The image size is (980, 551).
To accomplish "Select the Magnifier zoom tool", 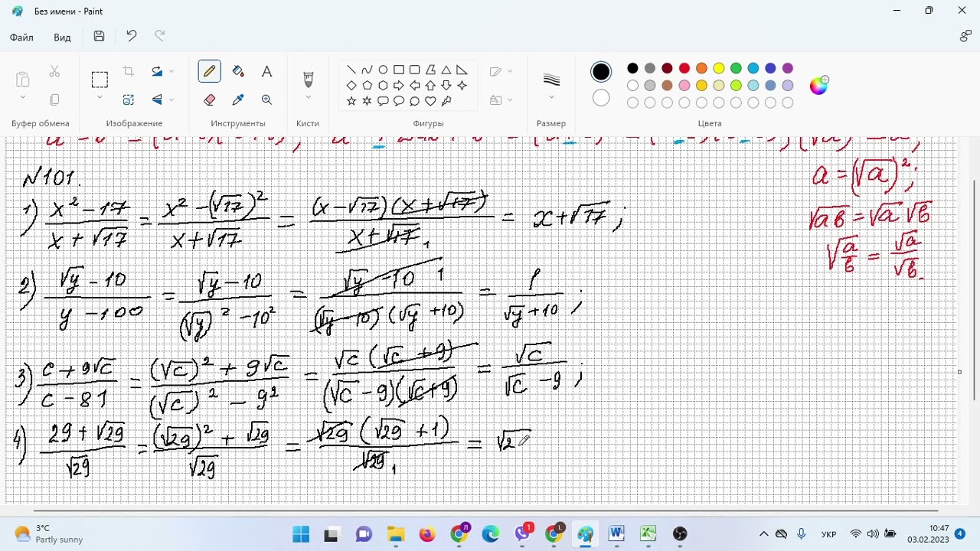I will tap(266, 99).
